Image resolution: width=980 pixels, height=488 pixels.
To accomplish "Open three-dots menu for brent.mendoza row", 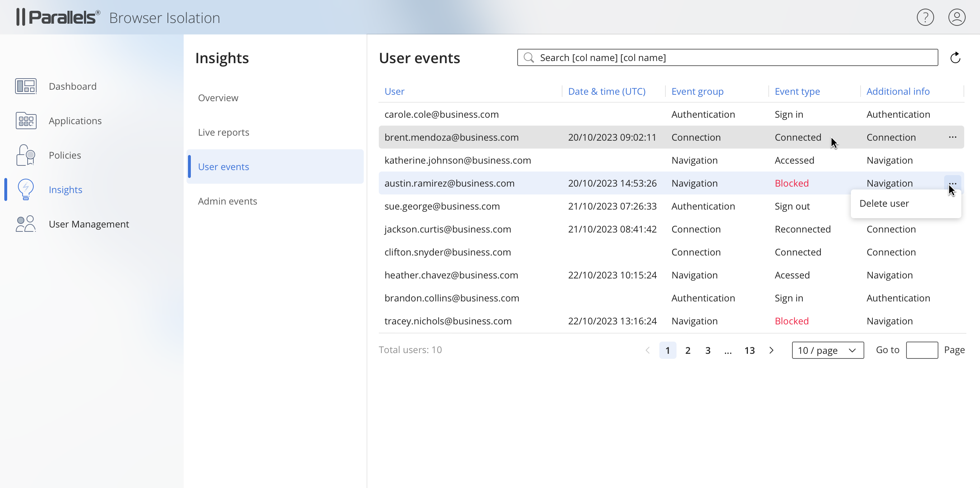I will (x=952, y=137).
